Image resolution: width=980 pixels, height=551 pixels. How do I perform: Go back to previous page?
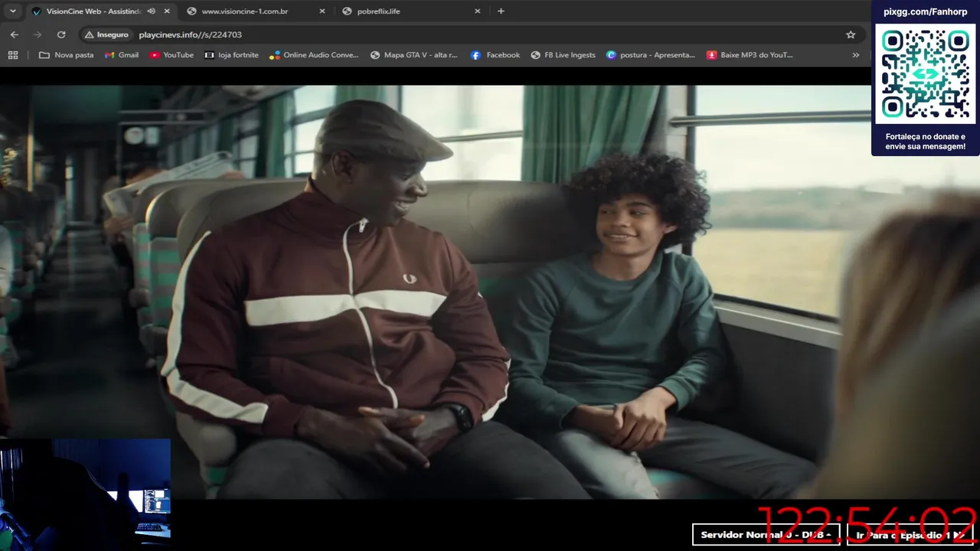[x=14, y=34]
